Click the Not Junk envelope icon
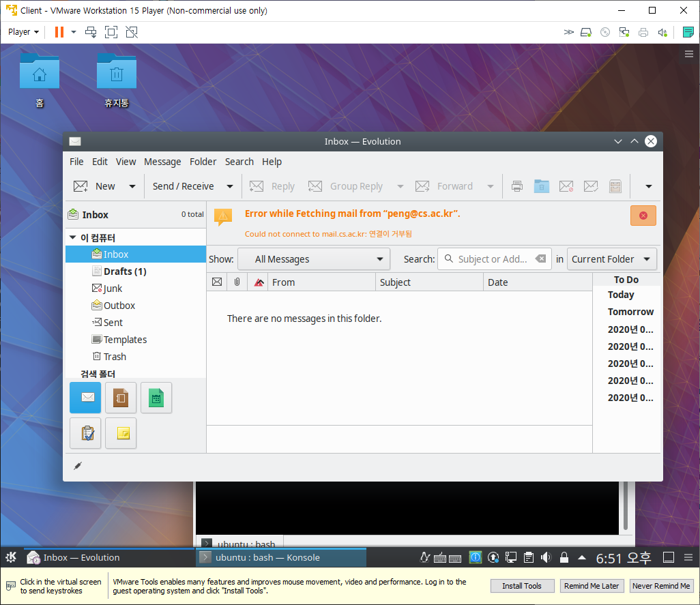 pos(591,186)
